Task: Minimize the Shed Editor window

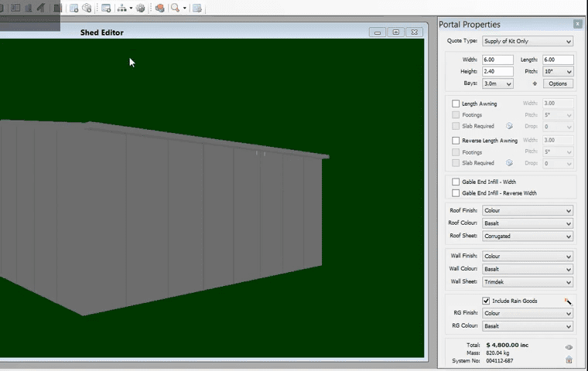Action: click(x=378, y=32)
